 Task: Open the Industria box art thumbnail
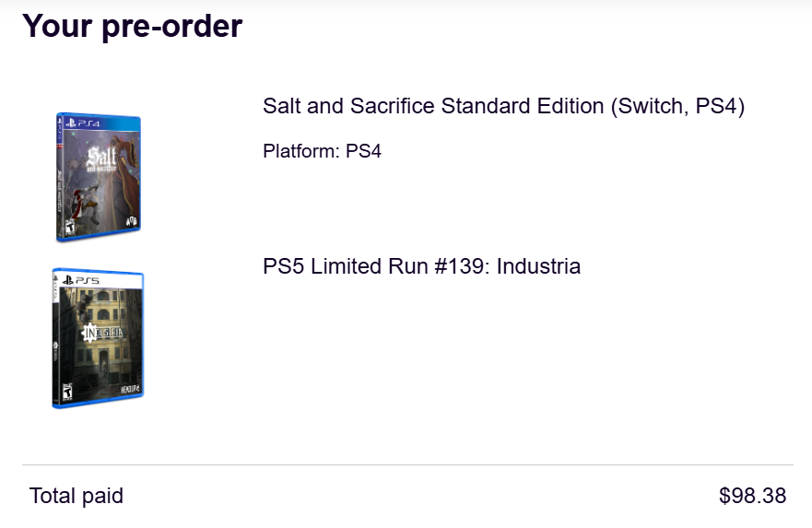[x=98, y=338]
